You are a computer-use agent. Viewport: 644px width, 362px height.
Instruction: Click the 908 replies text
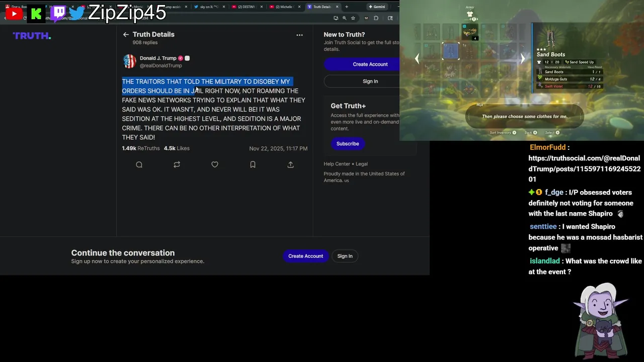click(145, 43)
